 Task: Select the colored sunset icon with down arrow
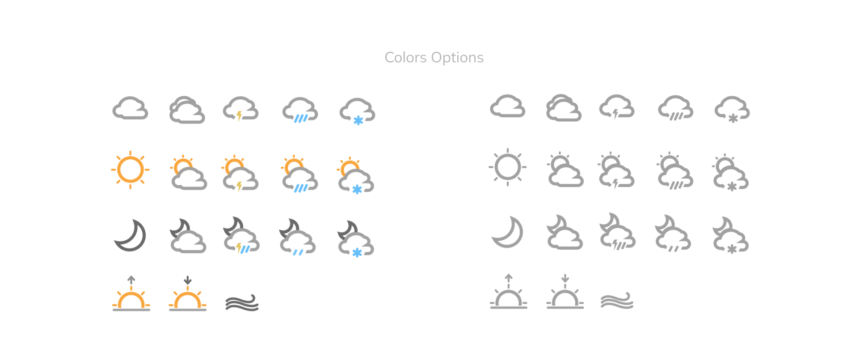188,294
